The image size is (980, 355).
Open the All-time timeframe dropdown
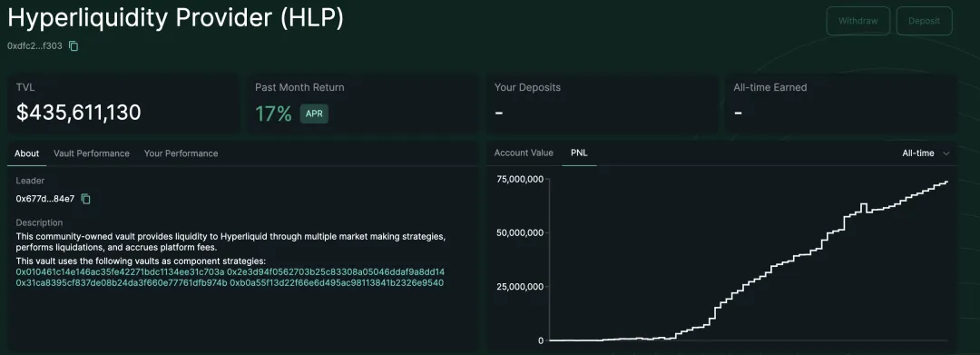click(x=926, y=153)
